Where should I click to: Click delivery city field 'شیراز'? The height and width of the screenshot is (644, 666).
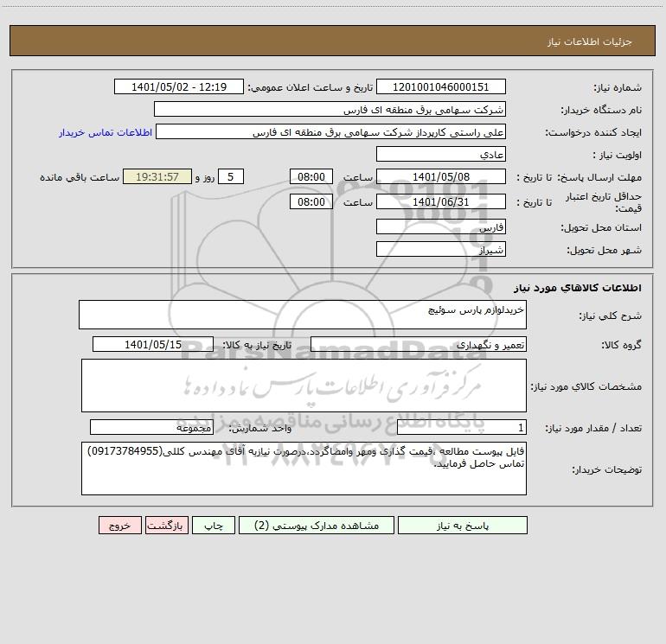click(x=441, y=249)
